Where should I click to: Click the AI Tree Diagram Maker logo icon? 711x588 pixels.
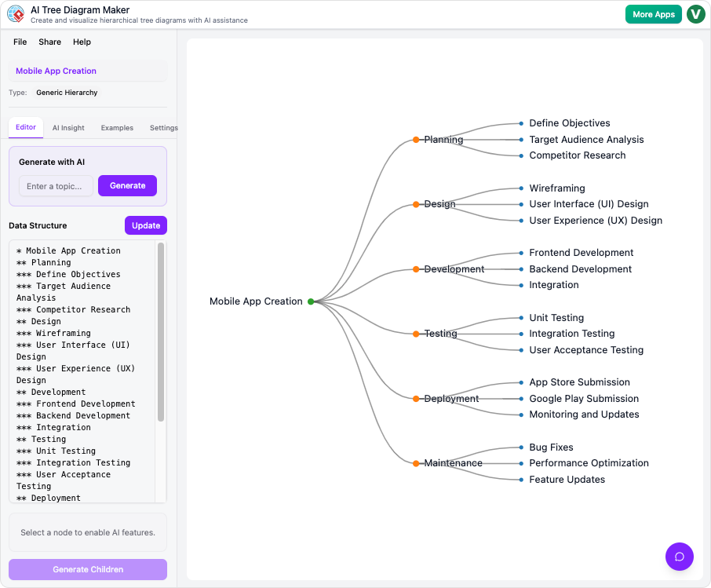pyautogui.click(x=17, y=13)
